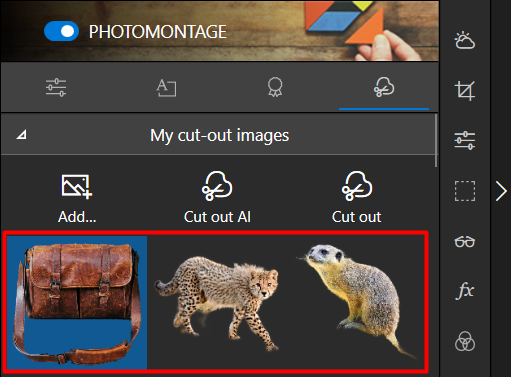Open sidebar adjustments sliders panel
Screen dimensions: 511x377
point(465,140)
